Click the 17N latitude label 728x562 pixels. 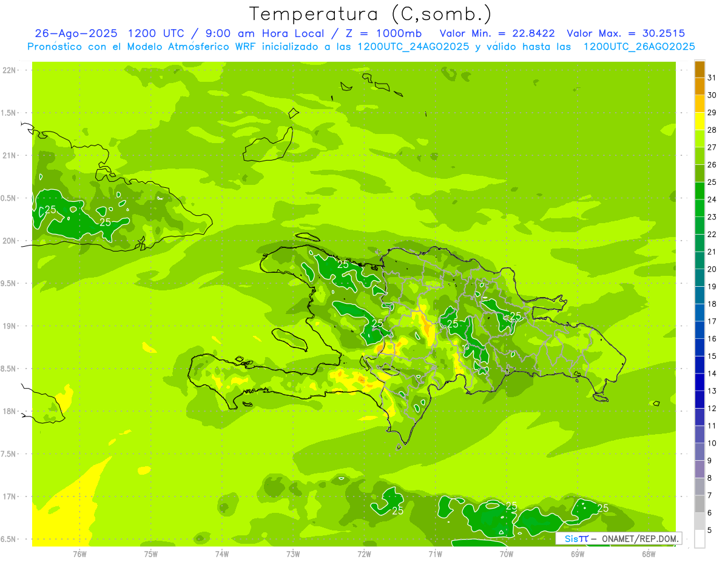[10, 497]
